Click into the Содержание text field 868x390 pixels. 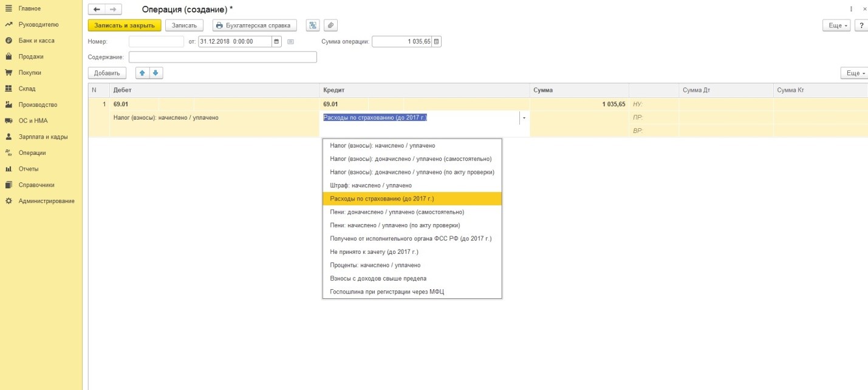tap(222, 57)
